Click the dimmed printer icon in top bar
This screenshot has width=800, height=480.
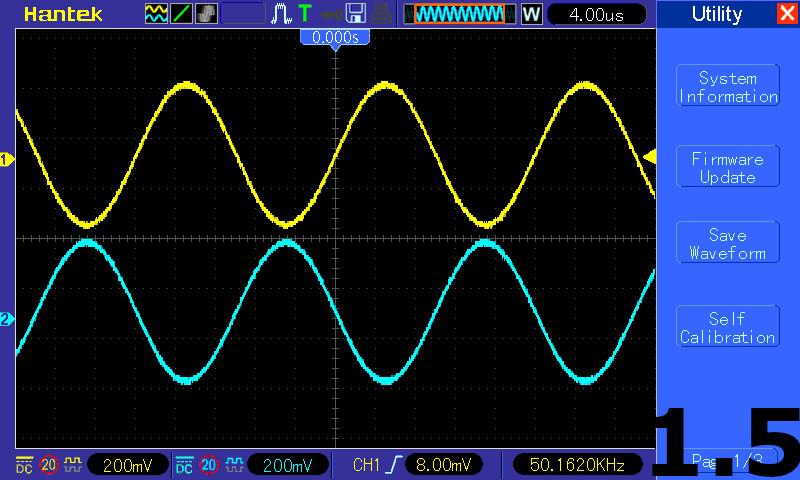pyautogui.click(x=382, y=14)
